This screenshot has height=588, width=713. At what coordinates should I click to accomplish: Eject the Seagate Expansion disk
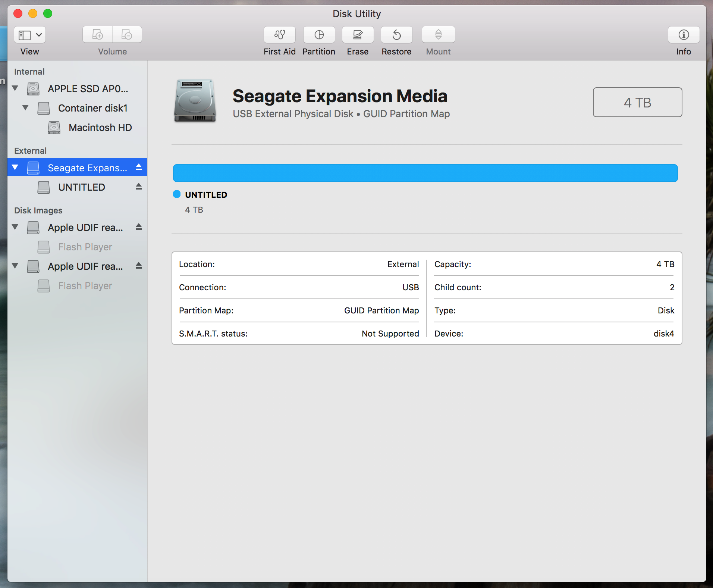tap(139, 167)
